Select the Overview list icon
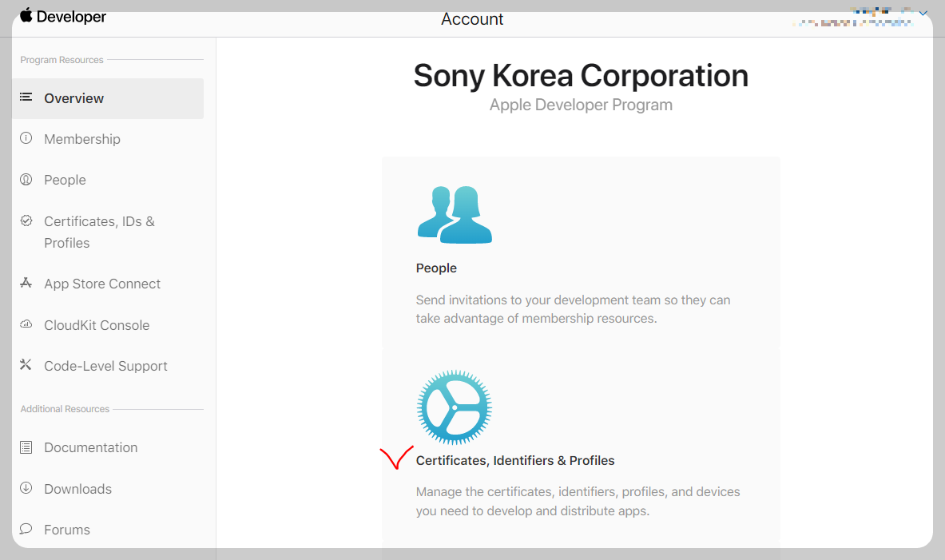Image resolution: width=945 pixels, height=560 pixels. click(26, 97)
